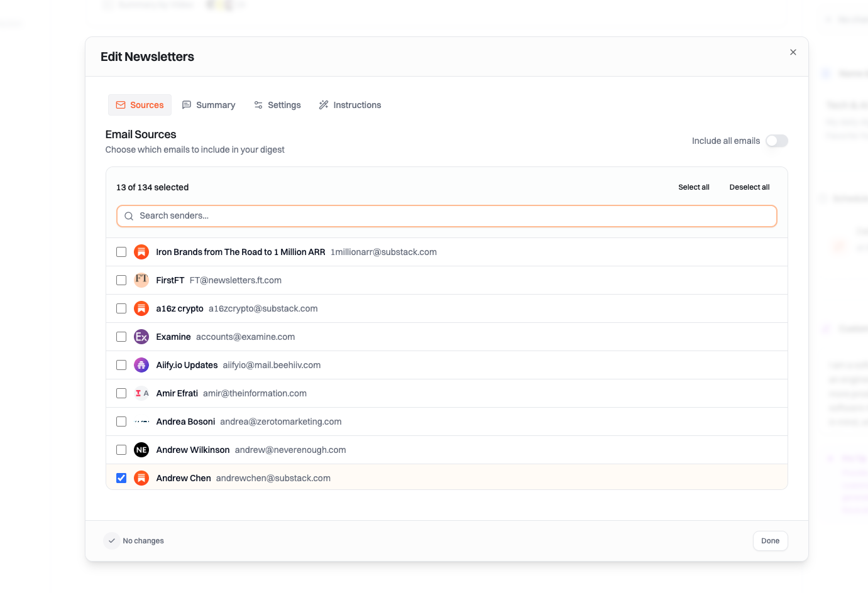
Task: Click the checkmark icon beside No changes
Action: pyautogui.click(x=112, y=541)
